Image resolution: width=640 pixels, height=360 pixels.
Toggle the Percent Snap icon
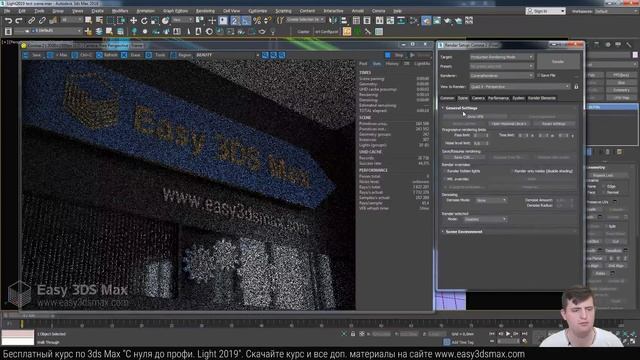[257, 20]
